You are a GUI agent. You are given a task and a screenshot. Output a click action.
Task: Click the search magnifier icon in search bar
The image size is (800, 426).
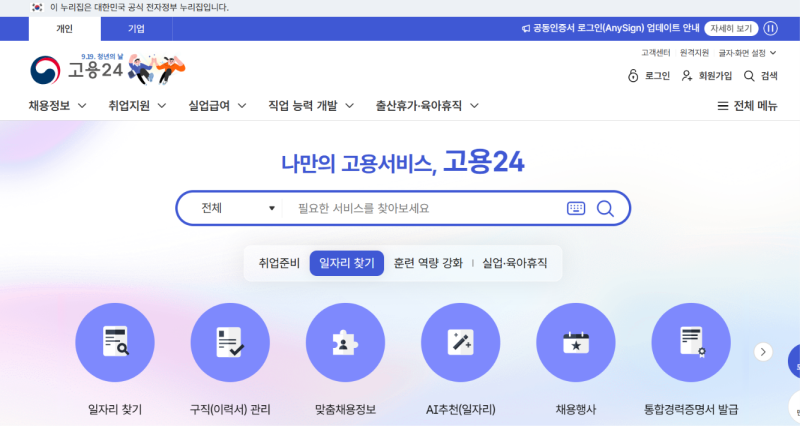[x=605, y=208]
